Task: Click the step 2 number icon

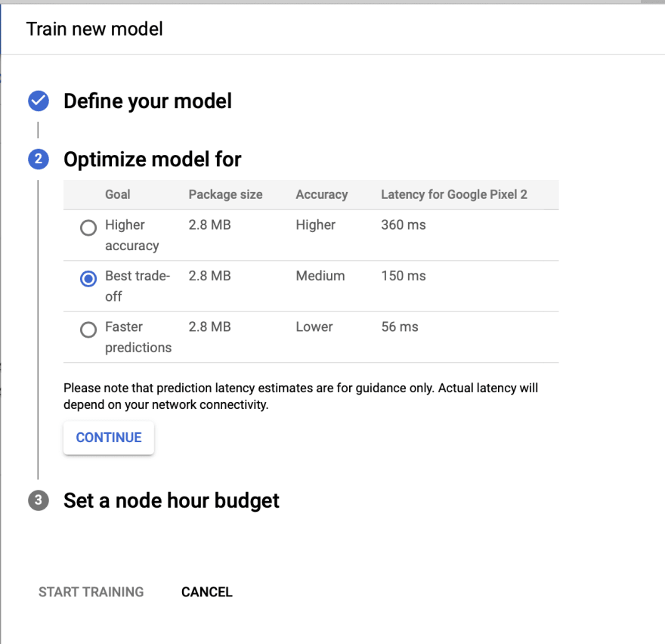Action: [x=39, y=159]
